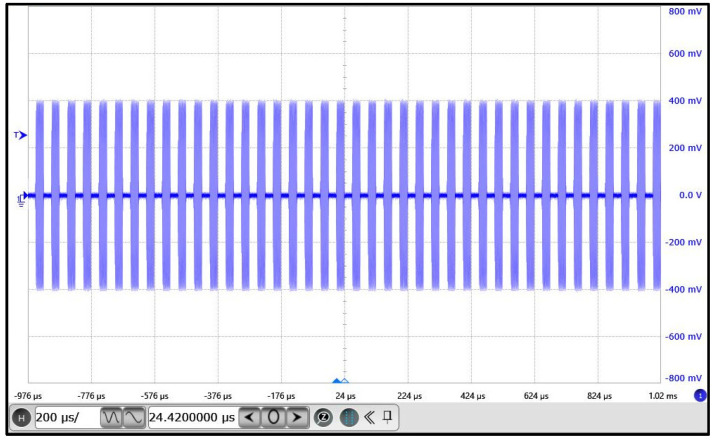The height and width of the screenshot is (443, 715).
Task: Open the horizontal setup H button
Action: [21, 417]
